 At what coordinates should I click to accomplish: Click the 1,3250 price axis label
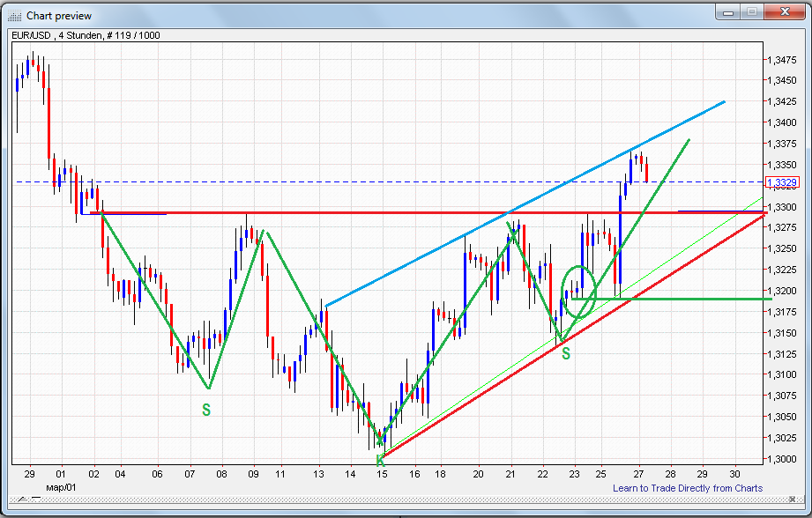pos(782,249)
